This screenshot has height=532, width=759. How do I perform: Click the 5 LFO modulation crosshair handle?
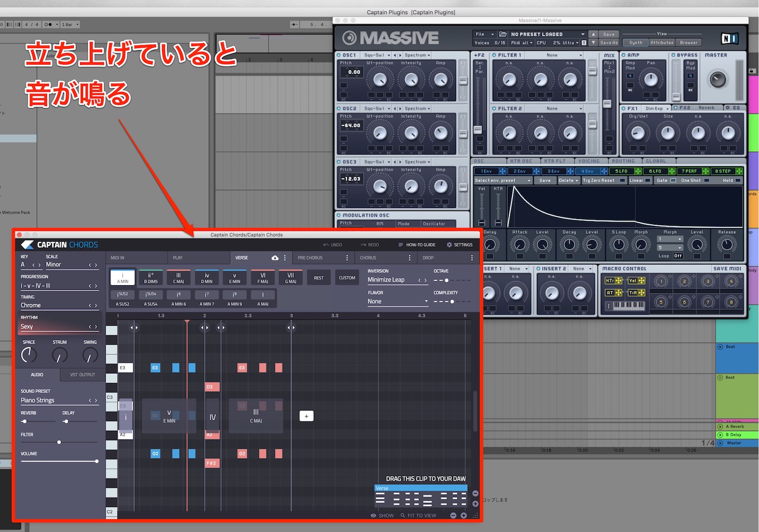click(x=638, y=171)
